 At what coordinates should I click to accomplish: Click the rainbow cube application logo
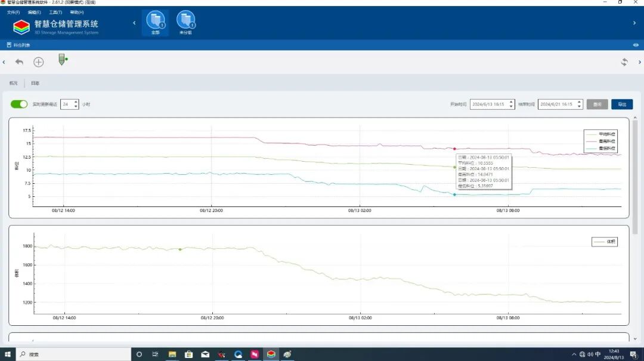coord(21,27)
